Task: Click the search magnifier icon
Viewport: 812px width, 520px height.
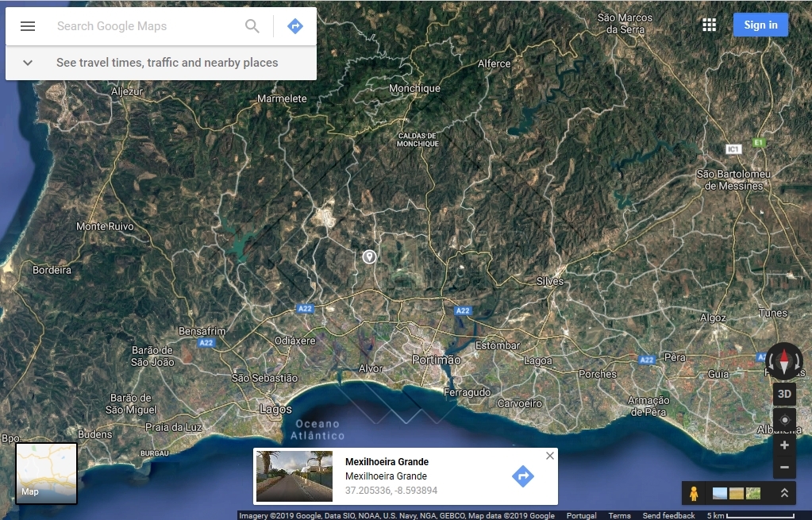Action: point(252,26)
